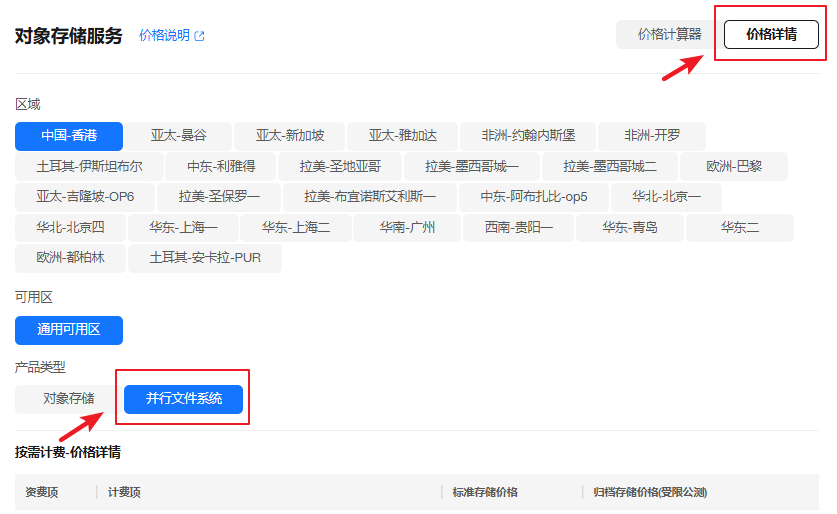Image resolution: width=837 pixels, height=514 pixels.
Task: Pick the 中东-阿布扎比-op5 region
Action: pyautogui.click(x=534, y=197)
